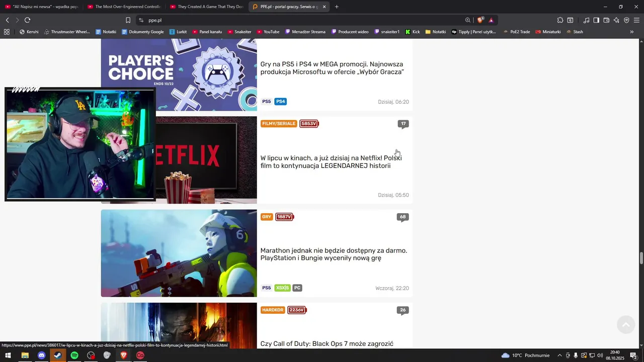Viewport: 644px width, 362px height.
Task: Expand the hidden bookmarks overflow chevron
Action: click(x=632, y=32)
